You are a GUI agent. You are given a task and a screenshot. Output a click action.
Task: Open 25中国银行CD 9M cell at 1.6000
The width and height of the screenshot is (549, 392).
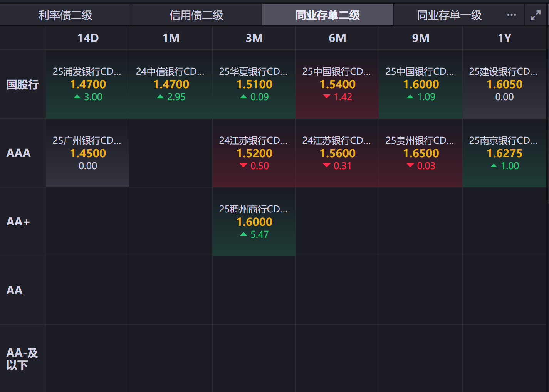click(x=421, y=84)
